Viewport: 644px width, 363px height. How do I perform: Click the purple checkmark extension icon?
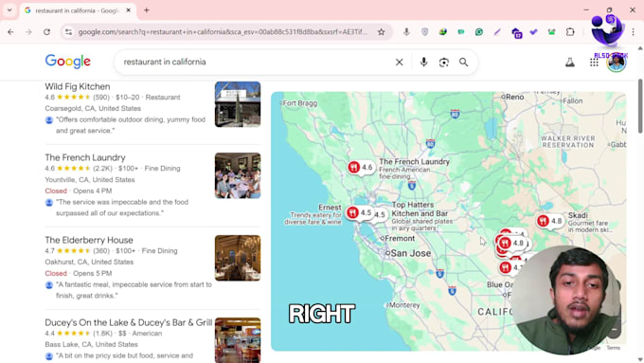coord(533,32)
